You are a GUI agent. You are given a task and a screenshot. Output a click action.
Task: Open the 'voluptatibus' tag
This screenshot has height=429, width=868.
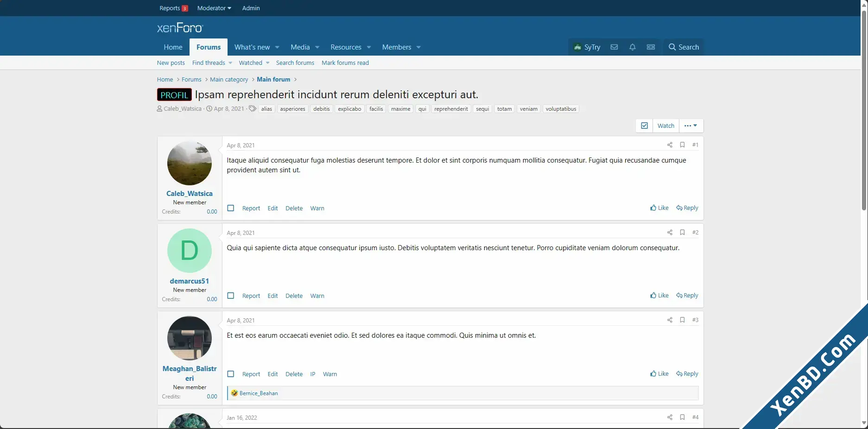click(x=561, y=109)
